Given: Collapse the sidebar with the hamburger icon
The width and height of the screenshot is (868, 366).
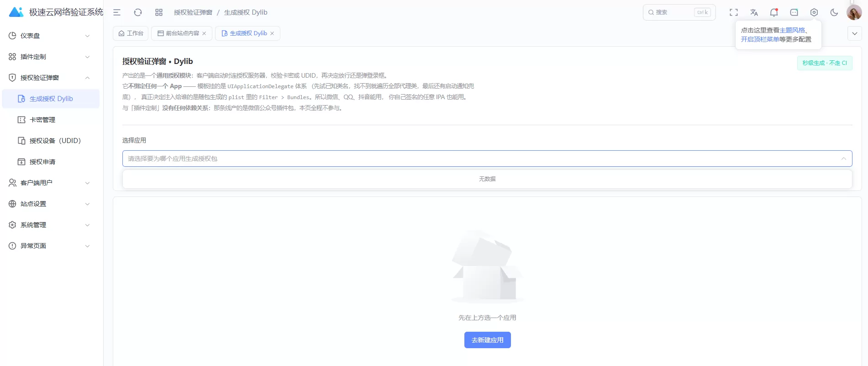Looking at the screenshot, I should click(117, 12).
